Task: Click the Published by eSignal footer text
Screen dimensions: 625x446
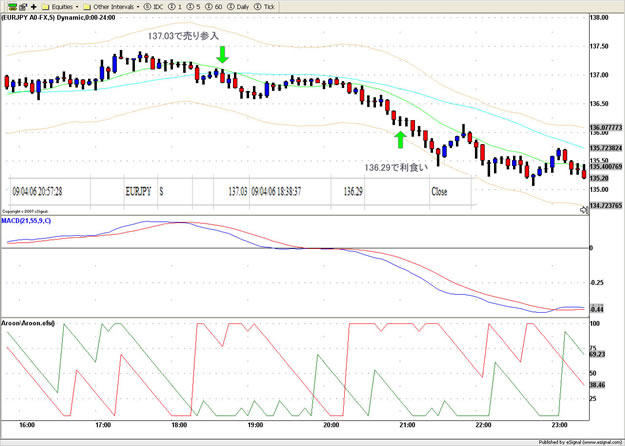Action: click(581, 442)
